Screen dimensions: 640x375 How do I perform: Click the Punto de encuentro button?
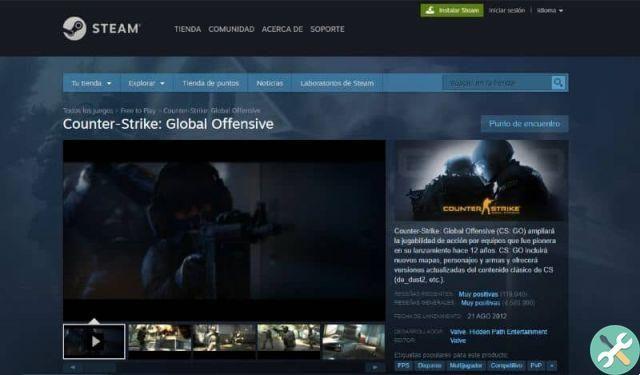point(524,124)
